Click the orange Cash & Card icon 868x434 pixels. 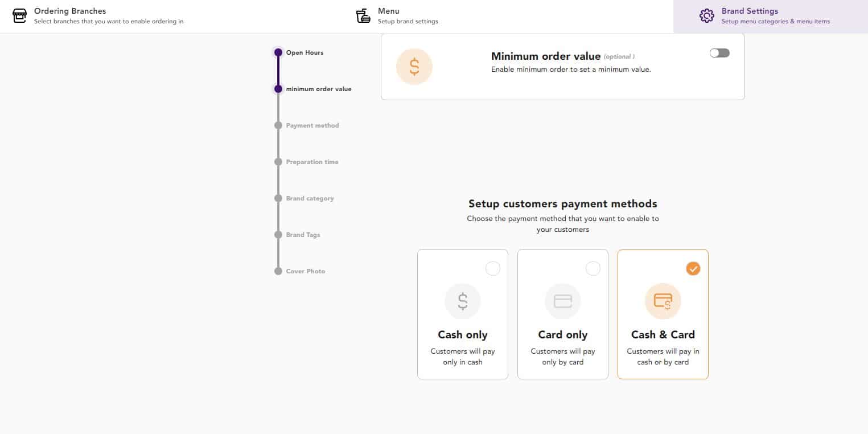(663, 301)
